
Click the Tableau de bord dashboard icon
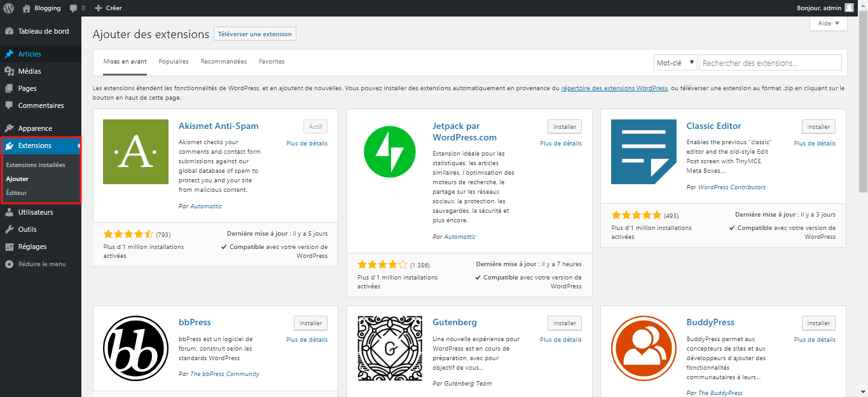9,31
